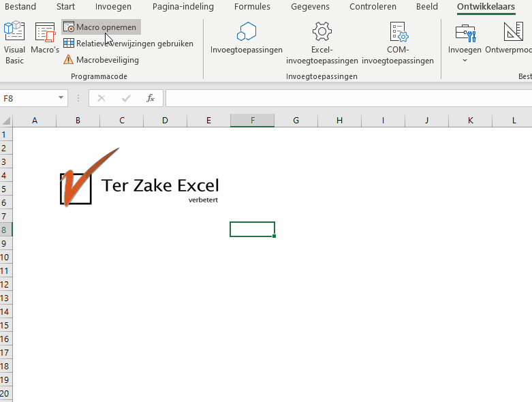
Task: Switch to the Beeld tab
Action: click(x=427, y=6)
